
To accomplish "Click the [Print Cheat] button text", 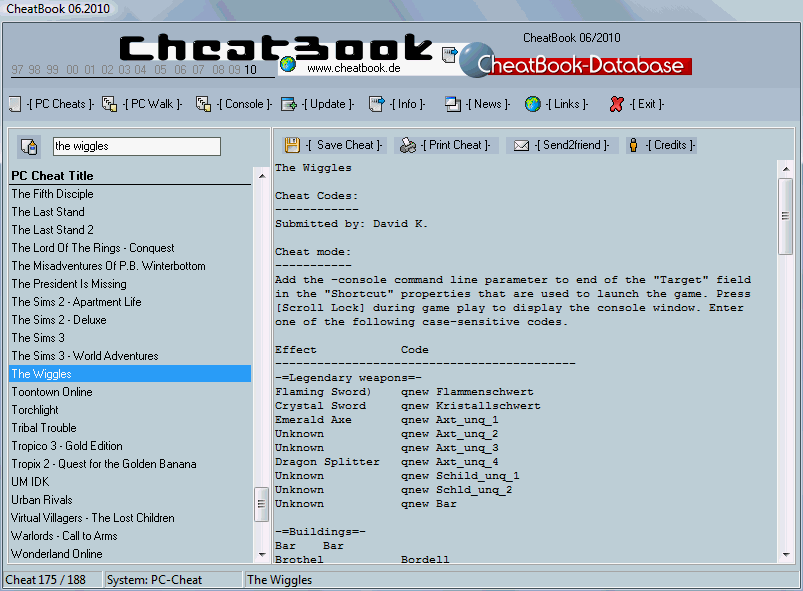I will coord(455,145).
